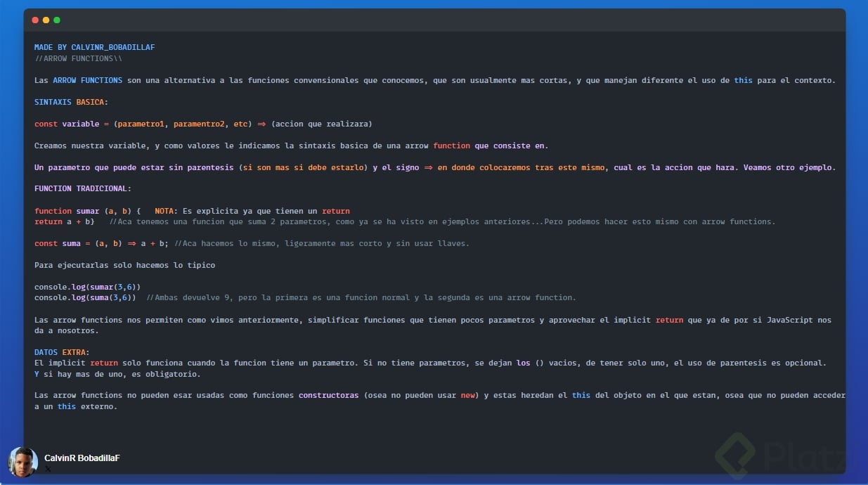Click the line 'a un this externo.'
The width and height of the screenshot is (868, 485).
click(x=76, y=407)
